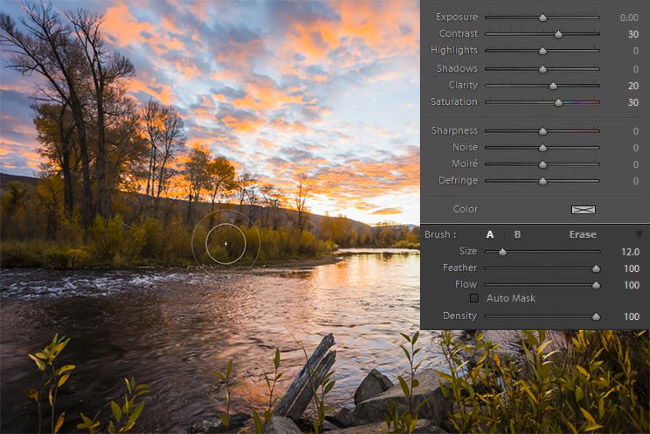Viewport: 650px width, 434px height.
Task: Click the Saturation value 30
Action: tap(633, 102)
